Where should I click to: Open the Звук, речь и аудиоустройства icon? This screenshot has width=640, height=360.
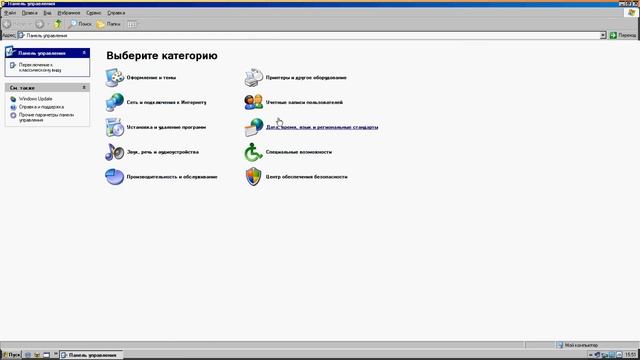click(115, 152)
